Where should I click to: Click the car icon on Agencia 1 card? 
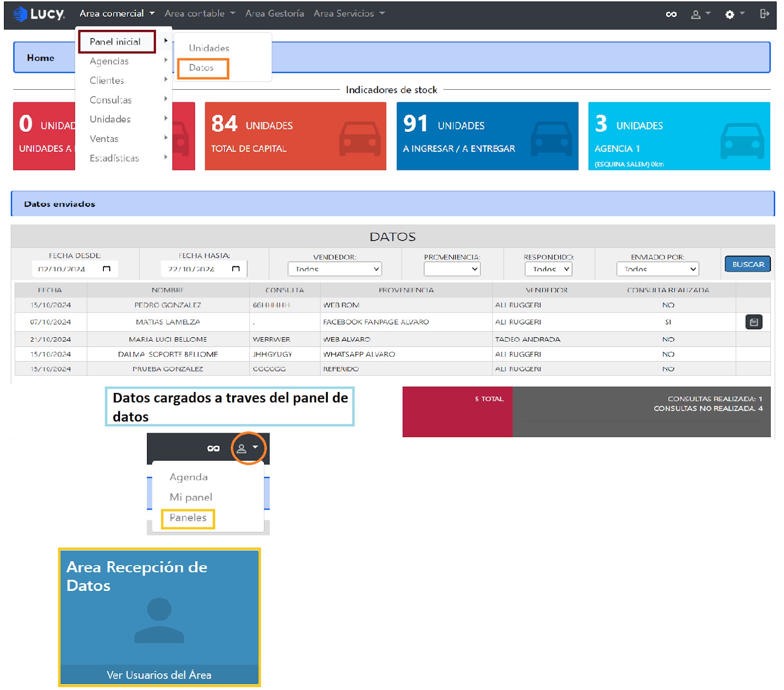pos(742,141)
